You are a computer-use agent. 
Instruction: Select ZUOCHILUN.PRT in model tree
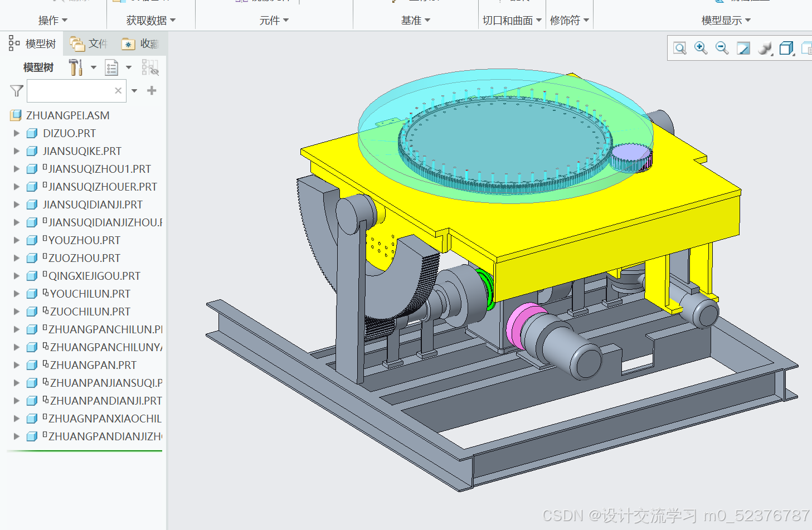tap(90, 312)
